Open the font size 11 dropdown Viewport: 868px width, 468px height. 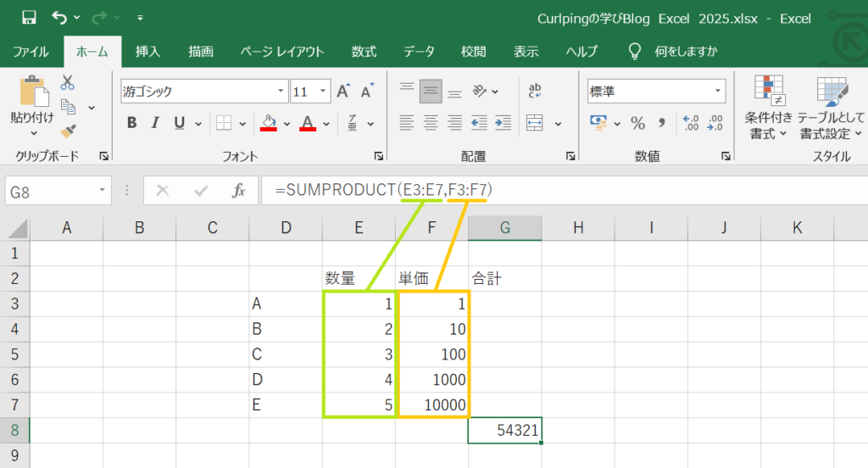click(323, 91)
